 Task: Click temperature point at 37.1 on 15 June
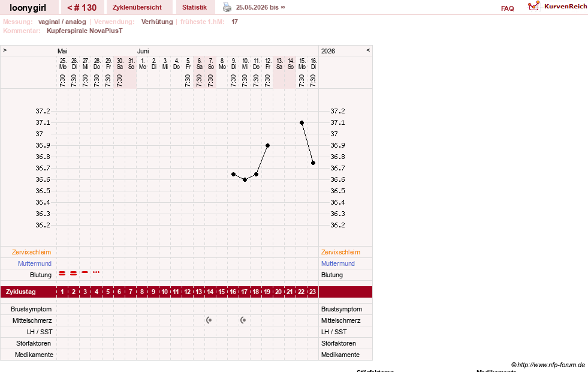point(302,123)
